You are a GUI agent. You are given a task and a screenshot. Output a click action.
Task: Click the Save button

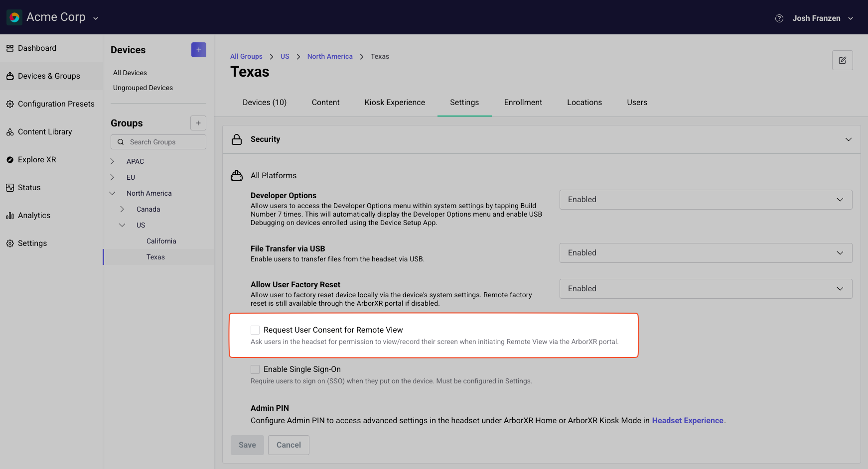(x=247, y=445)
